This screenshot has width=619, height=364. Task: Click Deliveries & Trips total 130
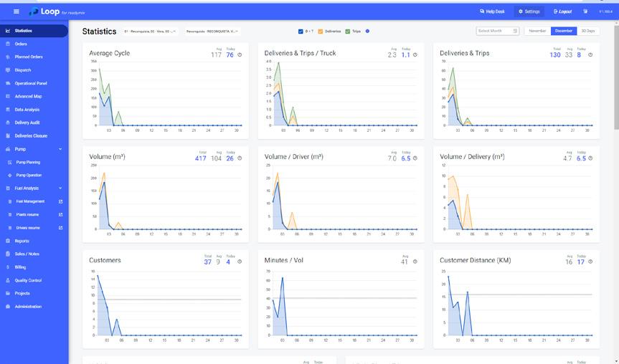pyautogui.click(x=555, y=55)
